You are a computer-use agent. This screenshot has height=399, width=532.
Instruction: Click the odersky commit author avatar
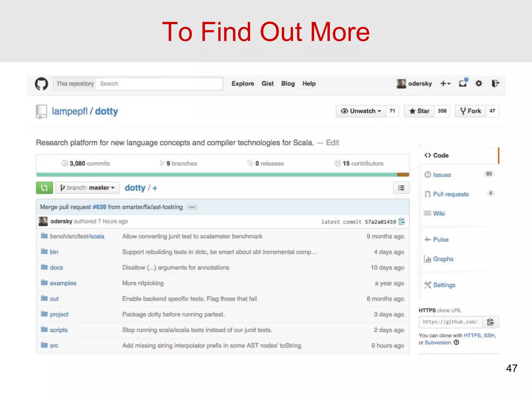43,221
